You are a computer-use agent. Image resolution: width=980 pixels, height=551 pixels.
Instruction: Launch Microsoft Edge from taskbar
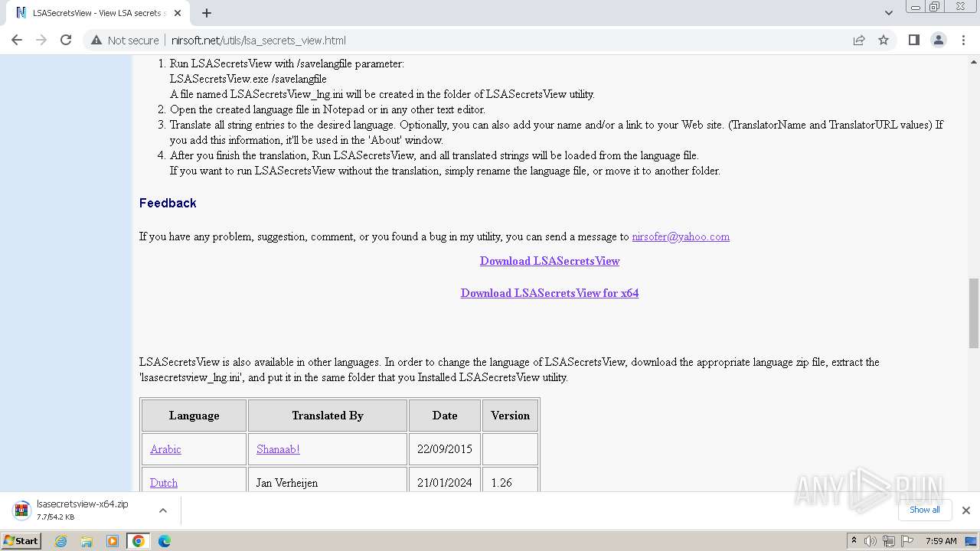point(164,541)
